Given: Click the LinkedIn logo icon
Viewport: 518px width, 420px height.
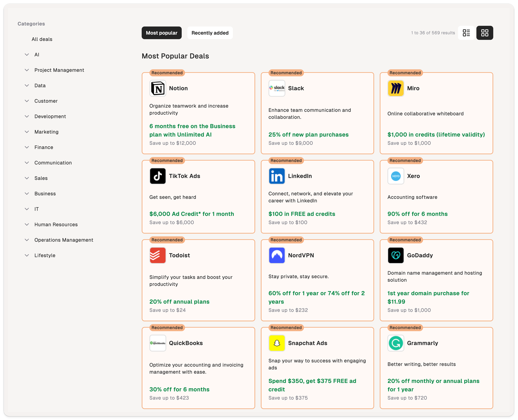Looking at the screenshot, I should [277, 176].
